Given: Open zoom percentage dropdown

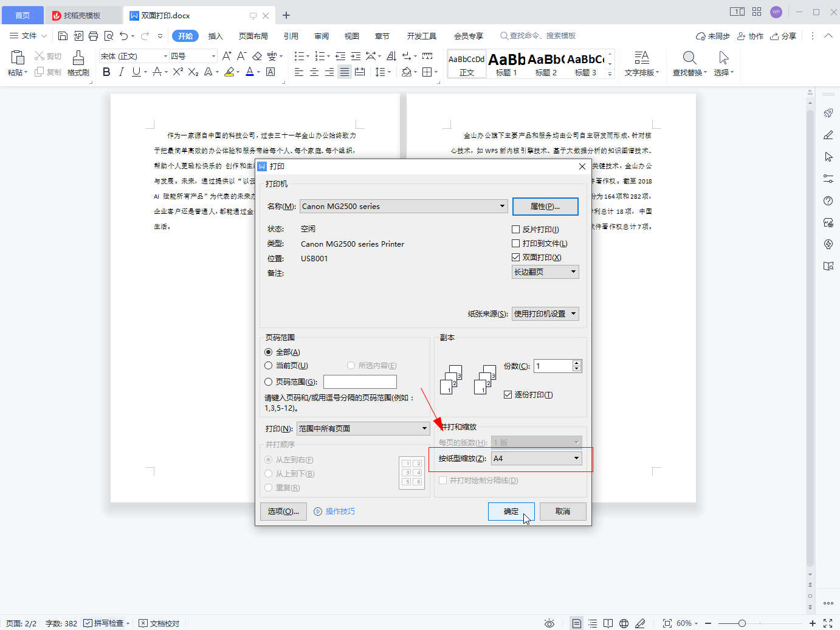Looking at the screenshot, I should (x=687, y=623).
